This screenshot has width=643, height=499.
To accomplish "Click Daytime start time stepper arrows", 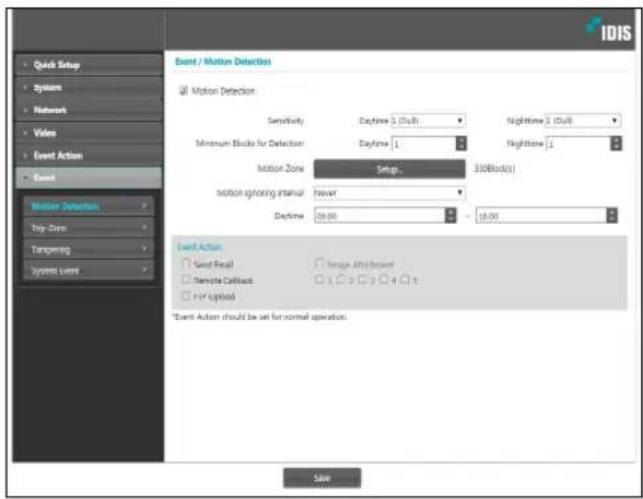I will point(451,216).
